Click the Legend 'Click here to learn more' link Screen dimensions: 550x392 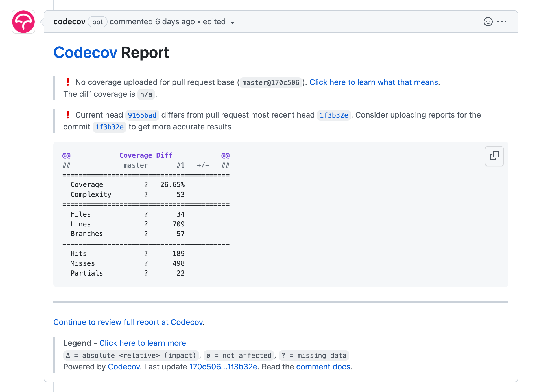point(142,343)
